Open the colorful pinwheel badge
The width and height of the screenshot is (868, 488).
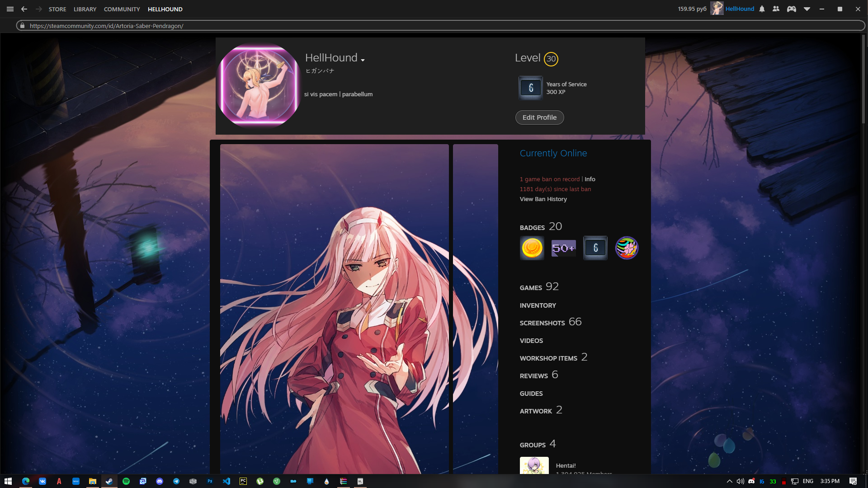point(627,248)
